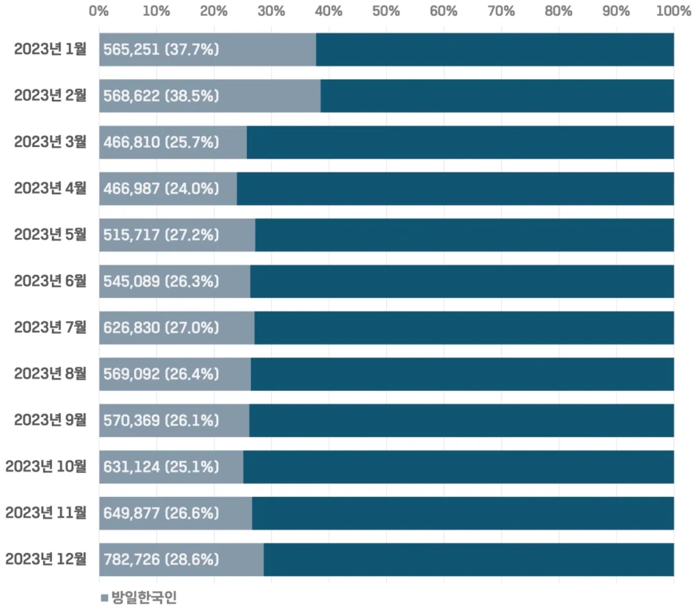Select the 565,251 (37.7%) bar segment
Viewport: 700px width, 616px height.
tap(207, 49)
